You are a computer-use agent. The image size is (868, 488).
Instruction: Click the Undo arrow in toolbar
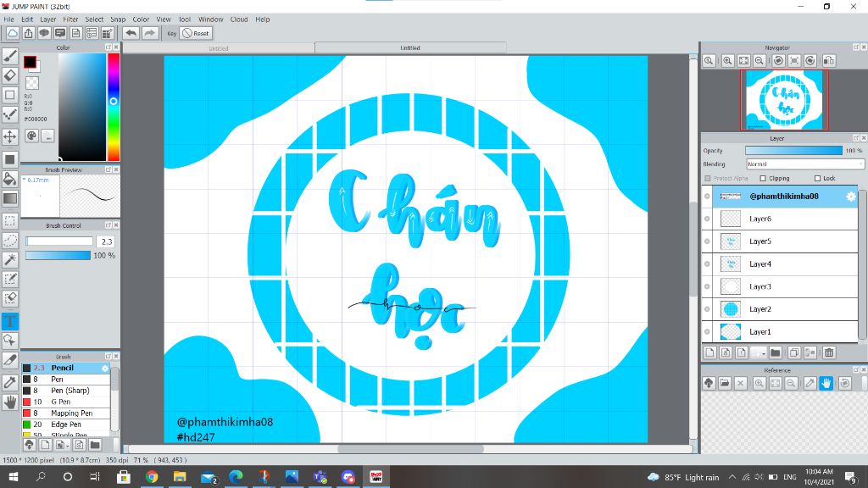[x=131, y=33]
